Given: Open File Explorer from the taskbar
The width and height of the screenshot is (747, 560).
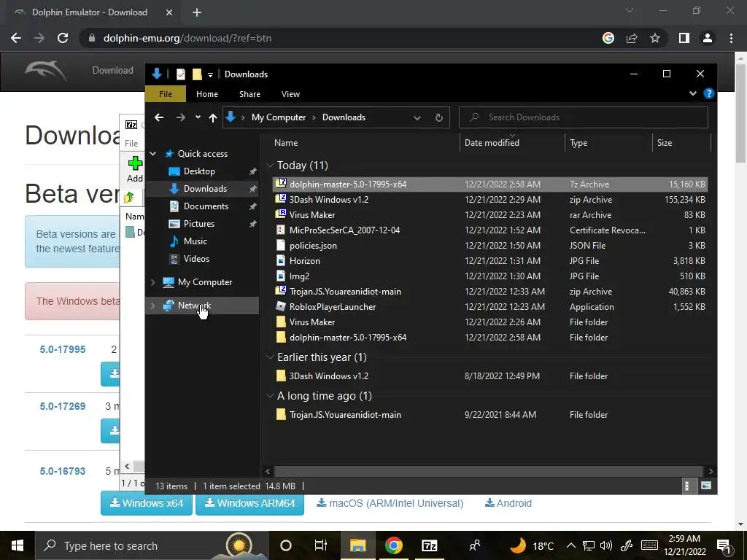Looking at the screenshot, I should point(357,545).
